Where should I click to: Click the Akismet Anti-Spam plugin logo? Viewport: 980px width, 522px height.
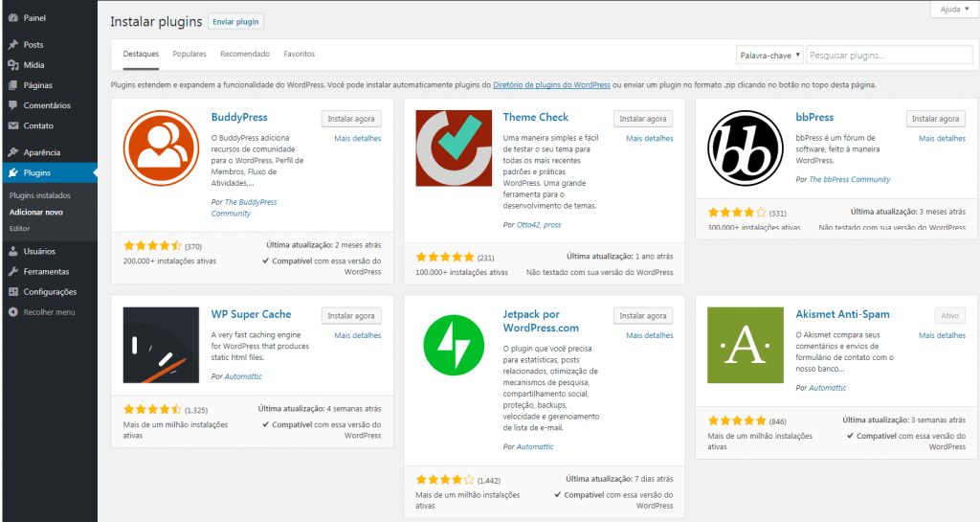tap(746, 345)
